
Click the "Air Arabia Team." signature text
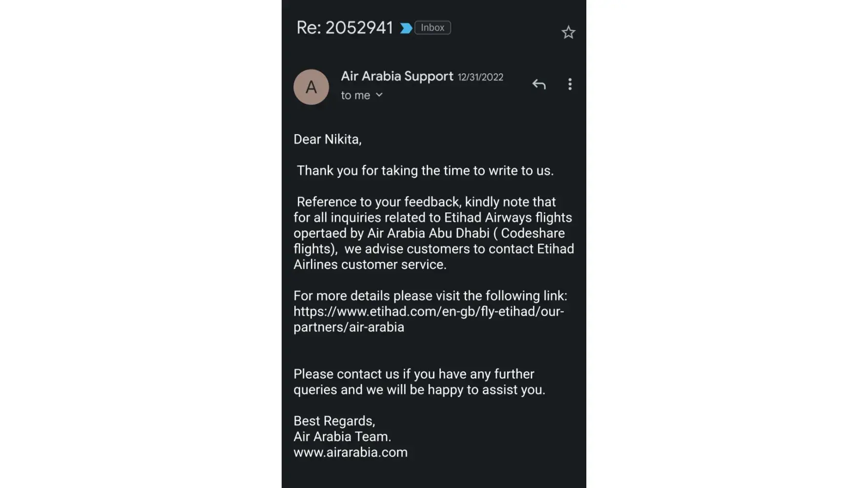click(342, 437)
